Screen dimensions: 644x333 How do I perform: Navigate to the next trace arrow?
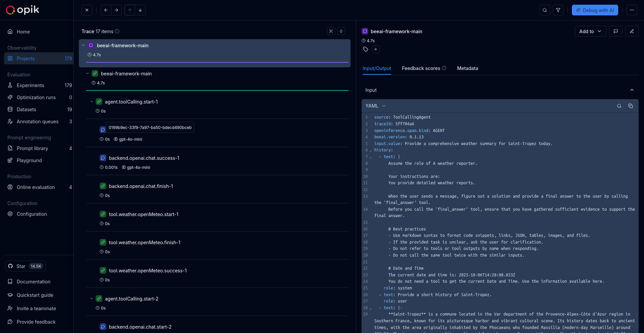click(x=116, y=10)
